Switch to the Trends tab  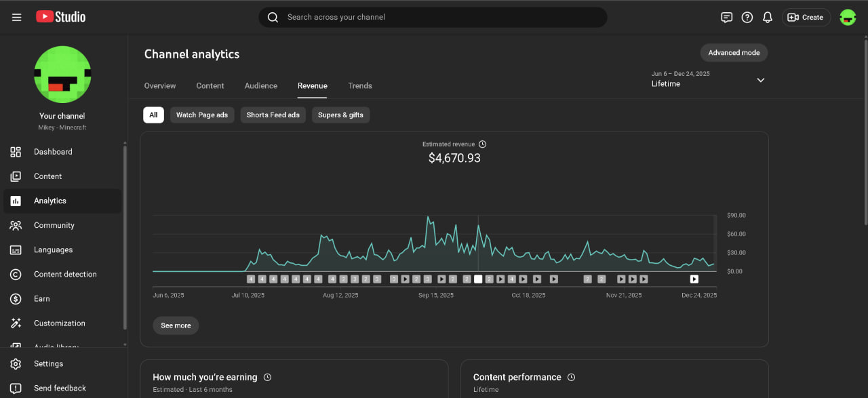pos(360,86)
